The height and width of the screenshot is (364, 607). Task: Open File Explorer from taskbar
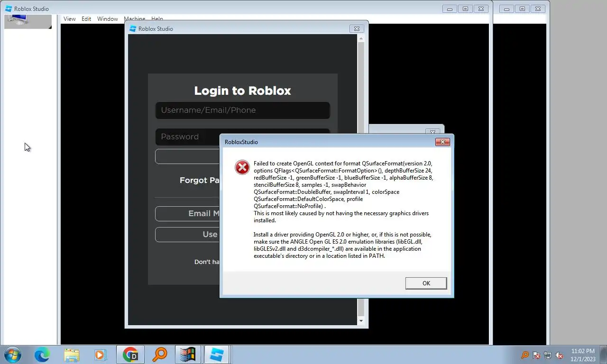point(72,355)
